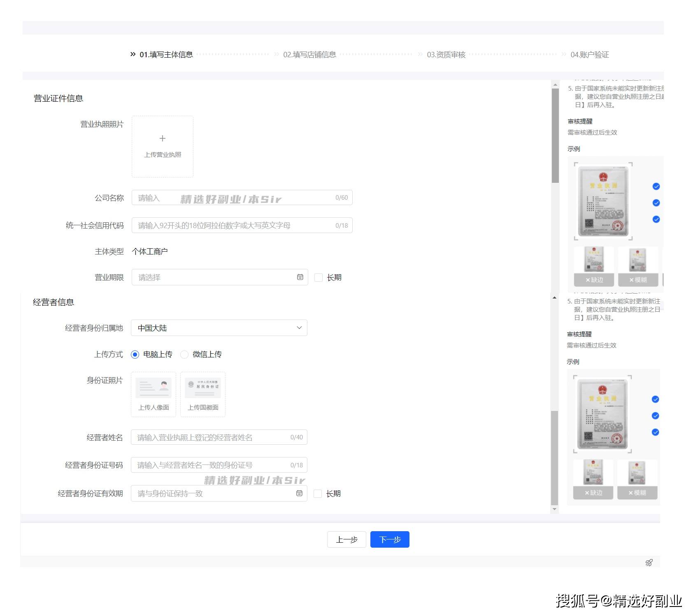Click the 上一步 button
Image resolution: width=700 pixels, height=616 pixels.
click(x=347, y=539)
